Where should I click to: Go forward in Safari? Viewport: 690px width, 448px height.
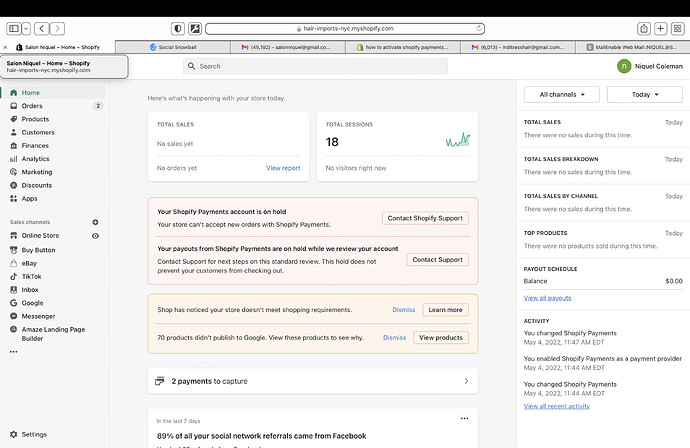pos(57,29)
